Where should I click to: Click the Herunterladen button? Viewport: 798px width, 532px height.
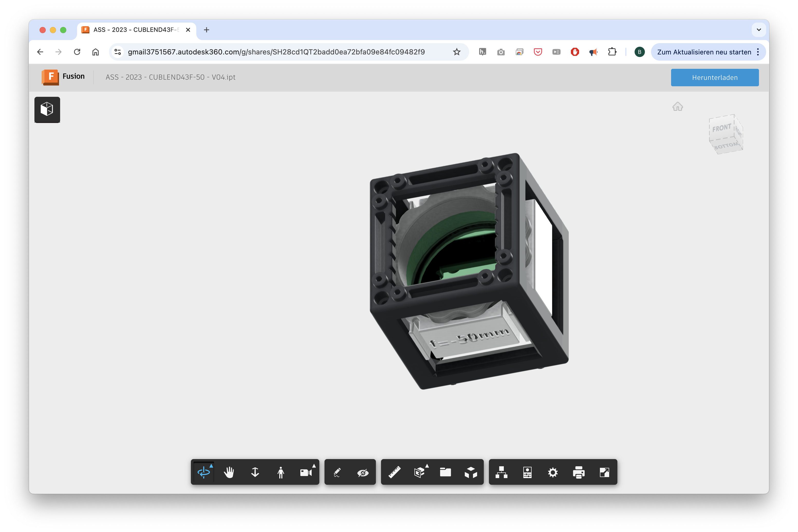click(x=715, y=77)
